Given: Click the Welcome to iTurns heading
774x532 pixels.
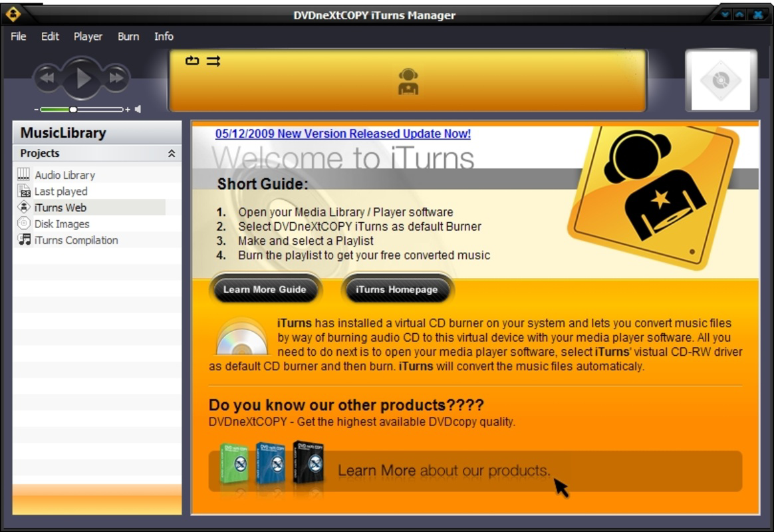Looking at the screenshot, I should (x=343, y=158).
